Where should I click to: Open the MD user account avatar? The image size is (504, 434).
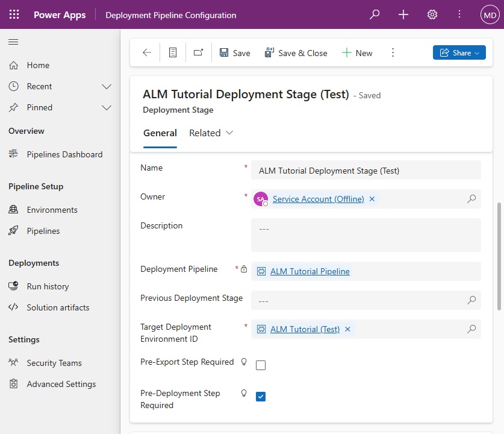[490, 15]
